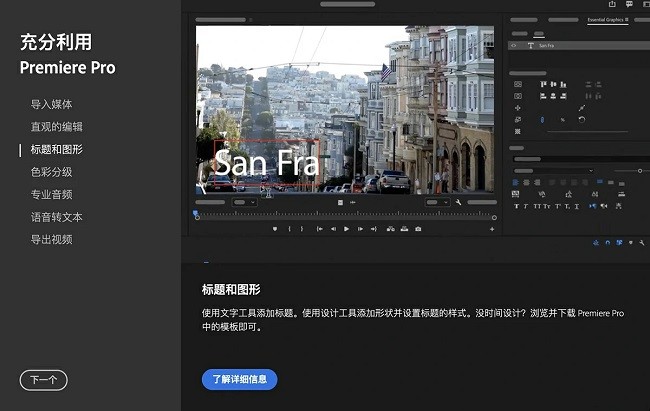Screen dimensions: 650x411
Task: Open the Essential Graphics panel tab
Action: (x=606, y=19)
